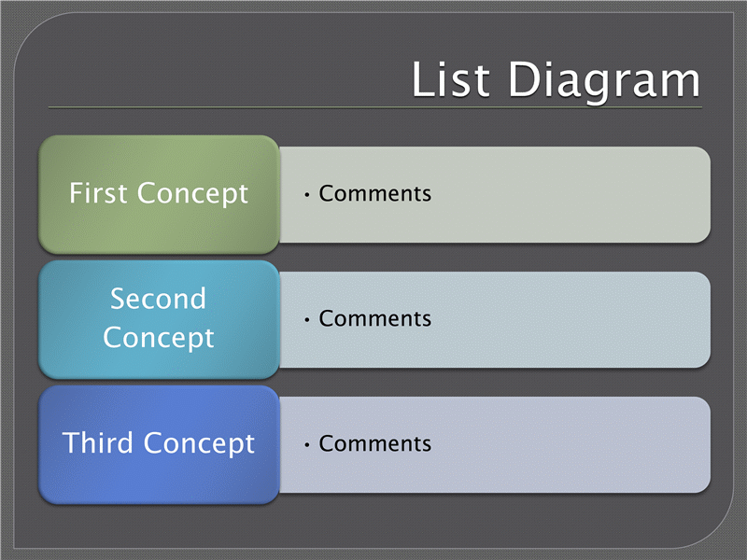Viewport: 747px width, 560px height.
Task: Click Comments text beside First Concept
Action: coord(375,194)
